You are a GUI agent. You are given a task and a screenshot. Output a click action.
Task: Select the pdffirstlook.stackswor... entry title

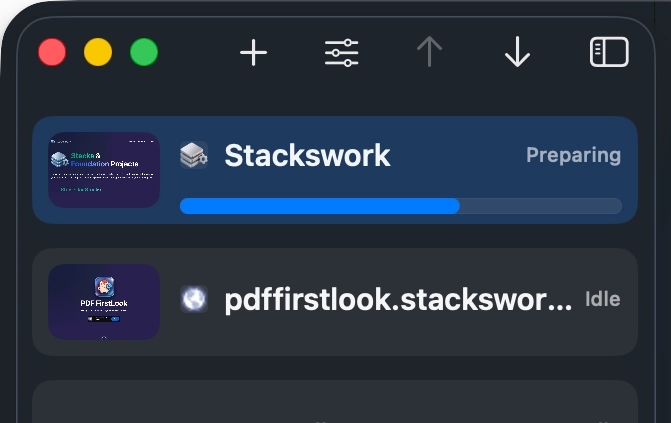(x=398, y=300)
